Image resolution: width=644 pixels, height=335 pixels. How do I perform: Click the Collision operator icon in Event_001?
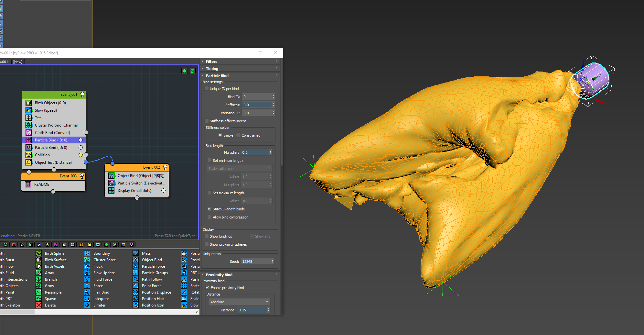pos(29,155)
